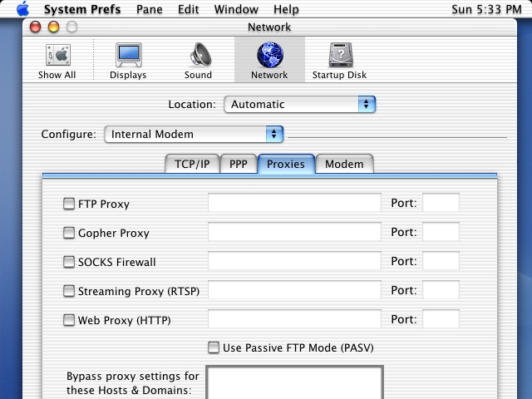532x399 pixels.
Task: Click the Streaming Proxy address field
Action: click(294, 290)
